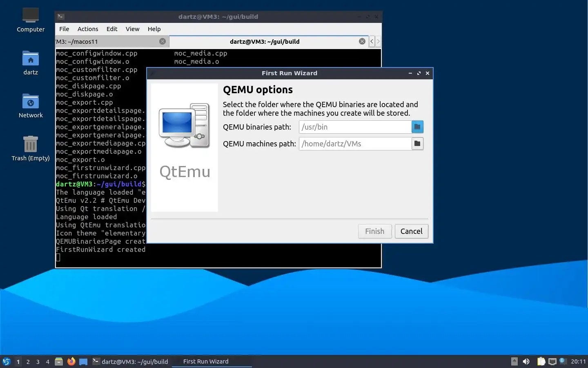The width and height of the screenshot is (588, 368).
Task: Cancel the First Run Wizard
Action: pyautogui.click(x=412, y=231)
